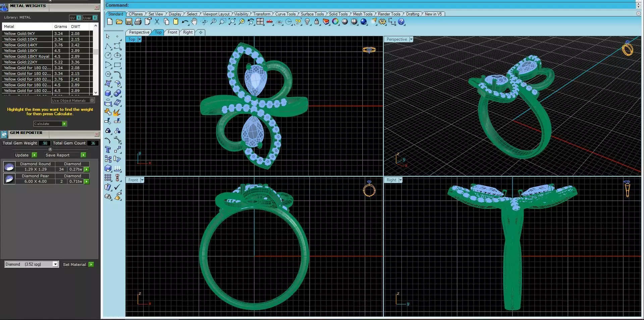Switch to the Right viewport tab

click(188, 32)
